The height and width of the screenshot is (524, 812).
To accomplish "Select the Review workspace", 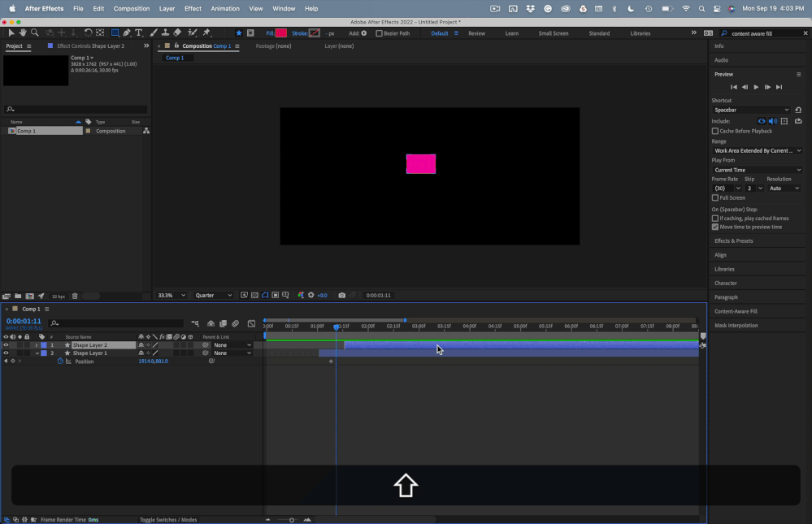I will 476,33.
